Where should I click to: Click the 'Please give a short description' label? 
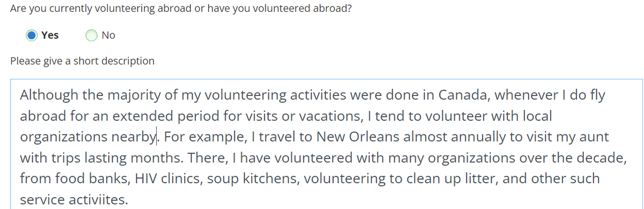(x=82, y=61)
